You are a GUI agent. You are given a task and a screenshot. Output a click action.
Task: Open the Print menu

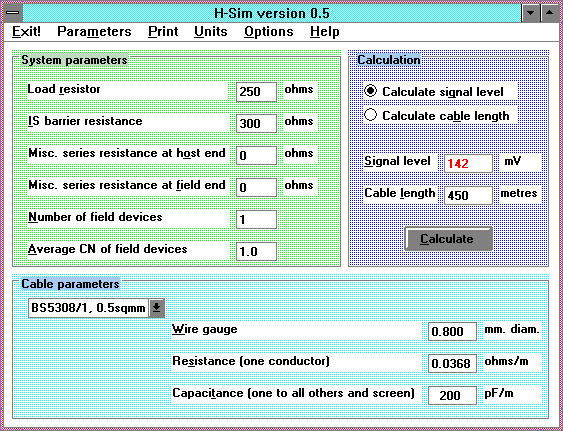[163, 32]
